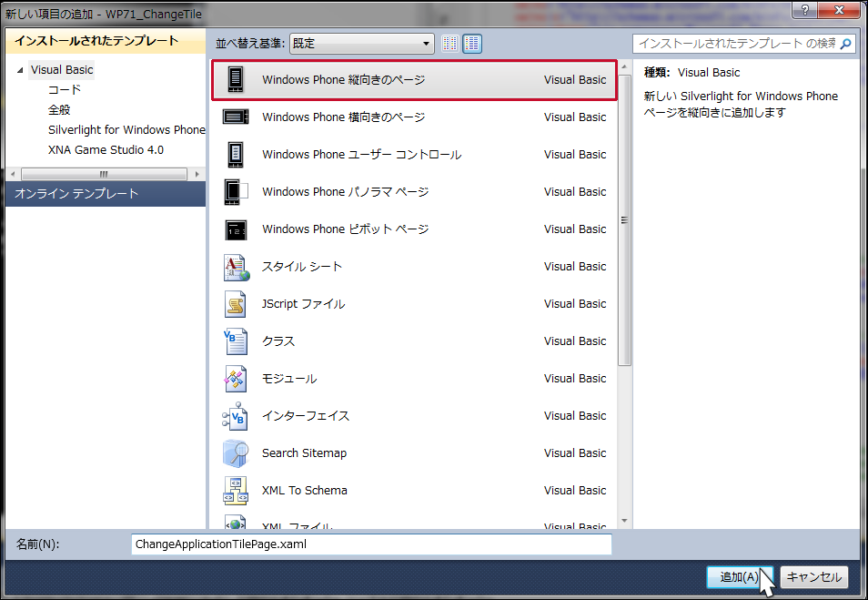Viewport: 868px width, 600px height.
Task: Click the キャンセル button
Action: (x=815, y=577)
